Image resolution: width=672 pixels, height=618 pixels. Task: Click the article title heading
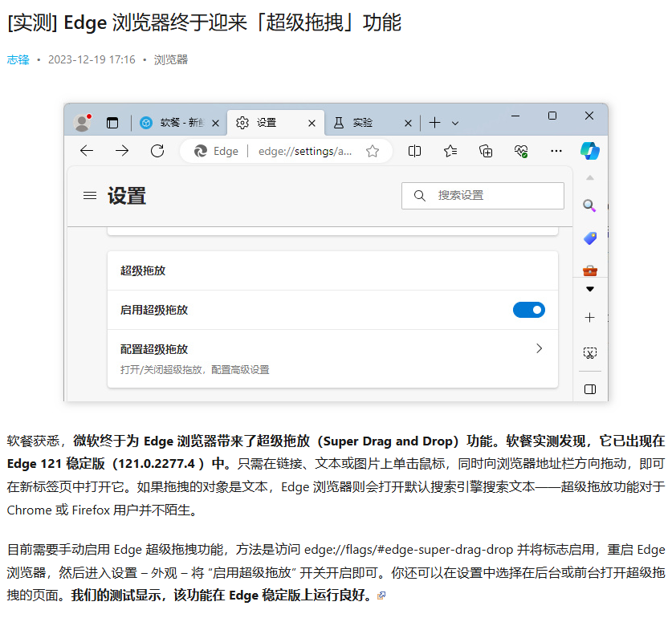click(204, 22)
